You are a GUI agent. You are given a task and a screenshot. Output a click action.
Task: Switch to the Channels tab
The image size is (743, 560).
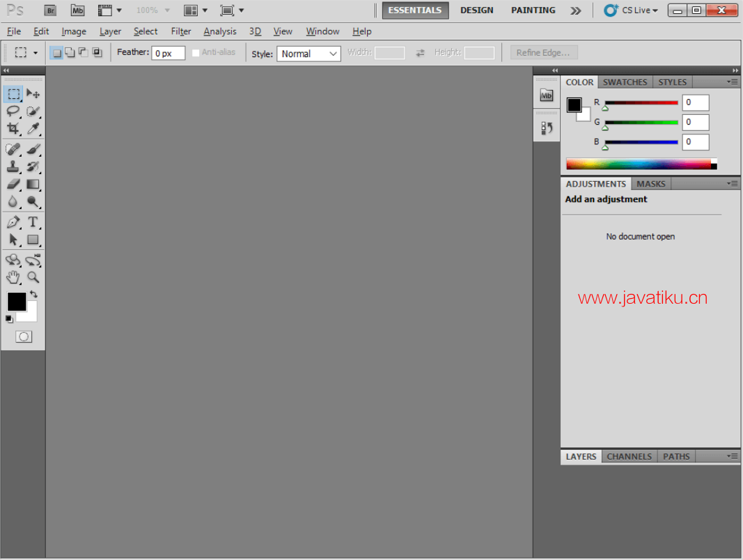point(629,456)
